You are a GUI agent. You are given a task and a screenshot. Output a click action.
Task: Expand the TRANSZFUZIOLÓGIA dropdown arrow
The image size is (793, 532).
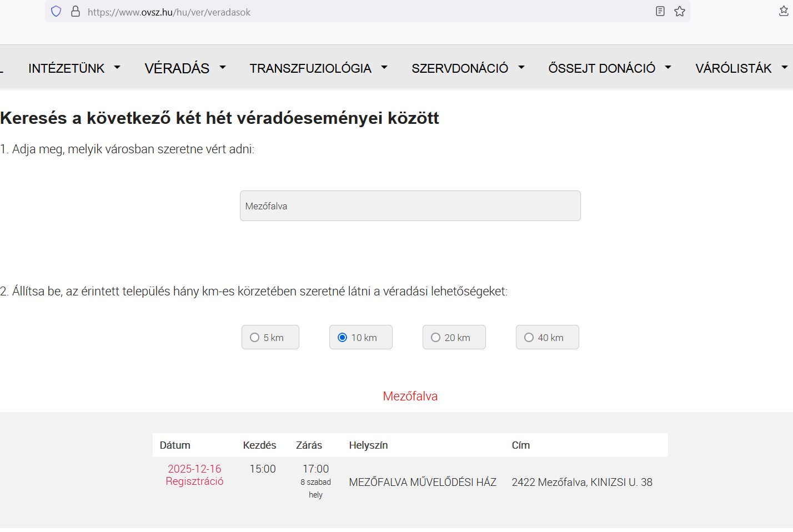(x=384, y=68)
